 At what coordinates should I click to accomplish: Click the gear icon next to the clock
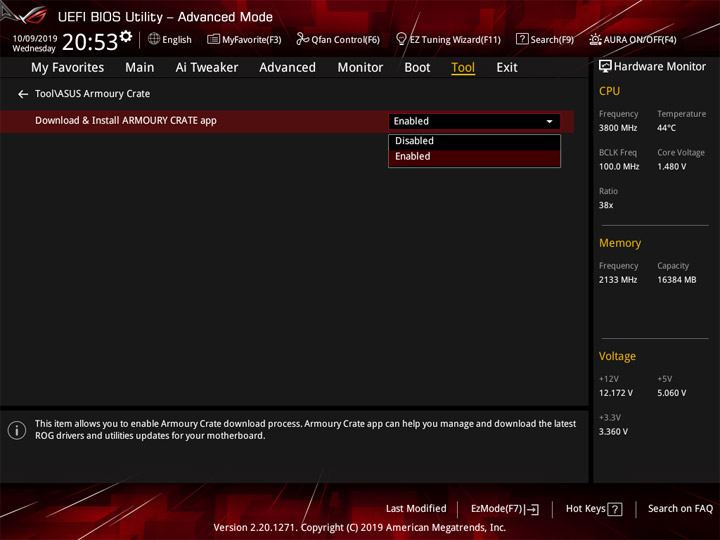pyautogui.click(x=126, y=36)
